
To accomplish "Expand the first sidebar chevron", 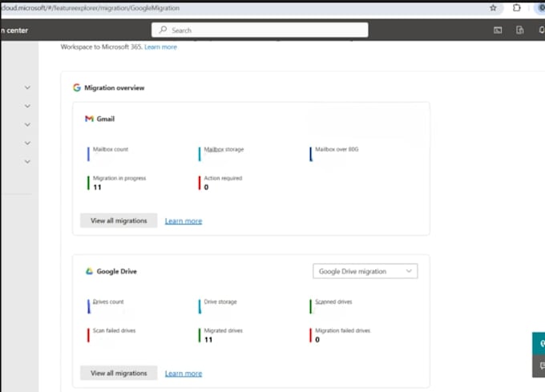I will [27, 87].
